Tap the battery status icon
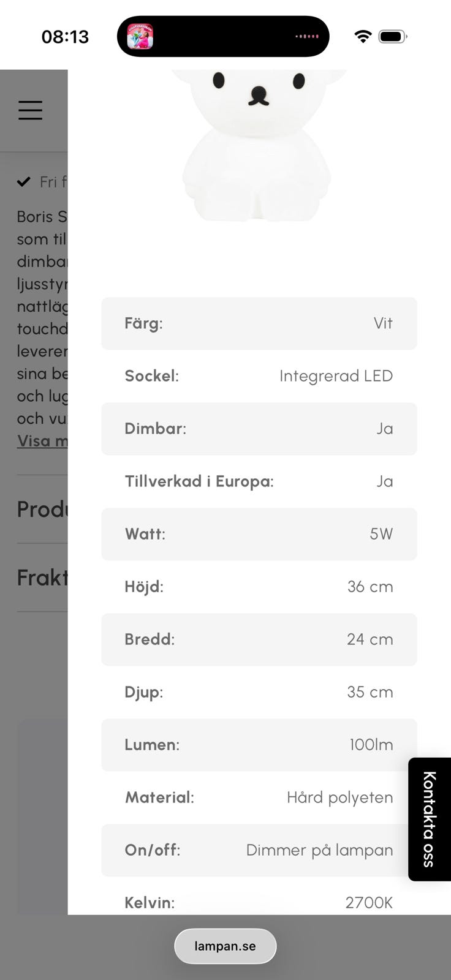Screen dimensions: 451x980 tap(392, 37)
